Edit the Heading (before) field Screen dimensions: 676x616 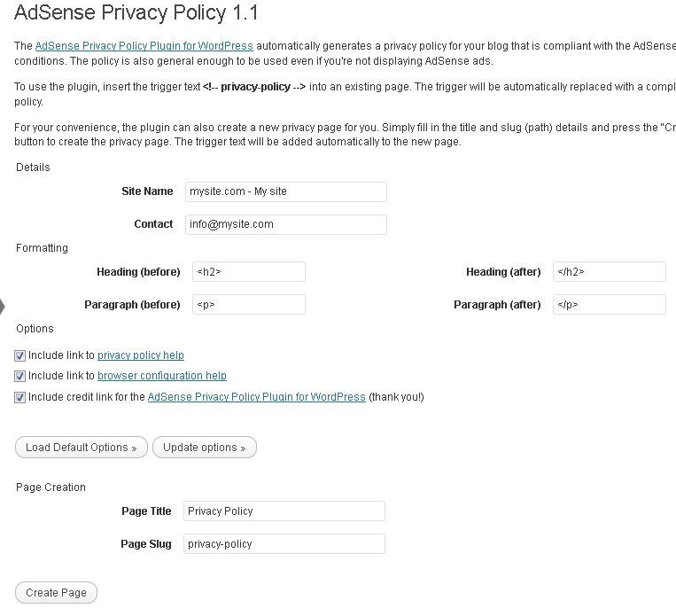click(x=249, y=272)
